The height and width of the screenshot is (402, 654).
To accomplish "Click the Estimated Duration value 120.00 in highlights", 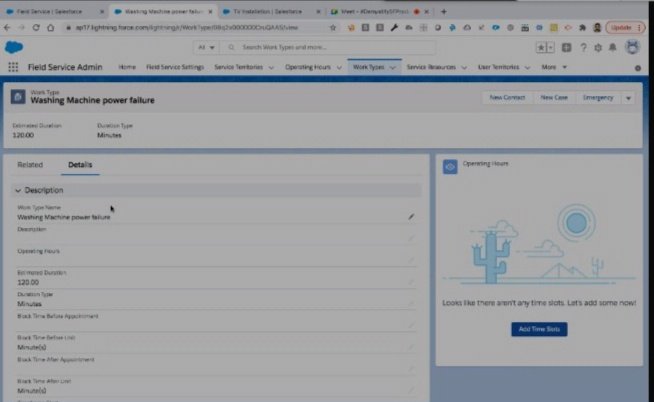I will (23, 135).
